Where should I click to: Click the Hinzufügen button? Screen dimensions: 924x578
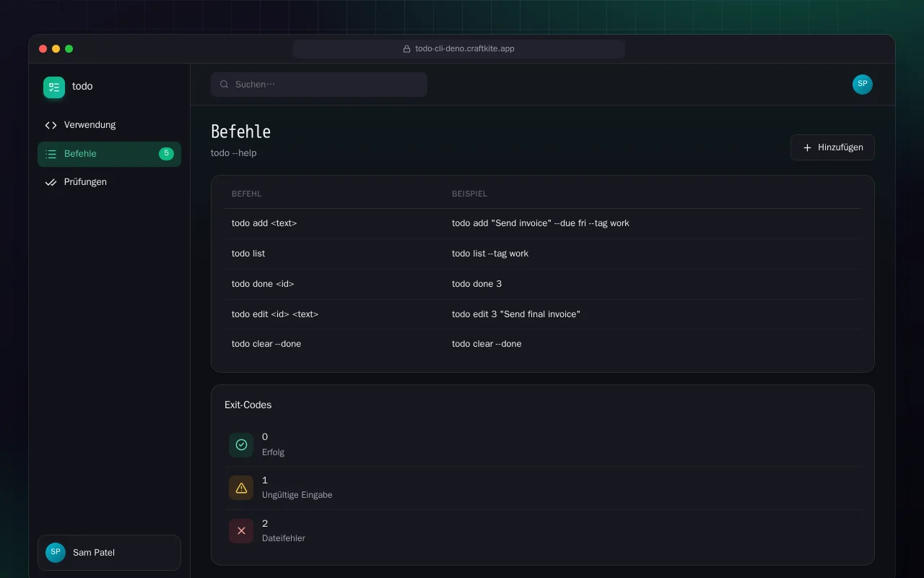pyautogui.click(x=832, y=147)
